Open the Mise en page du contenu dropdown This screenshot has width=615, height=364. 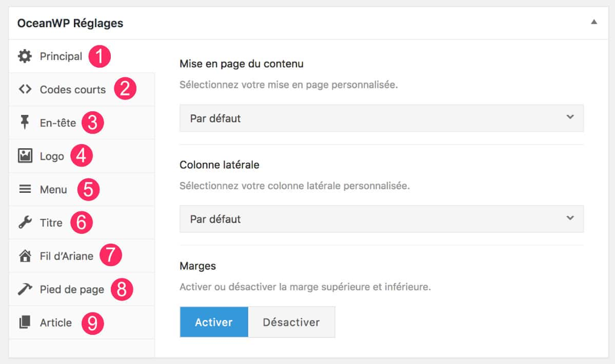[x=381, y=118]
